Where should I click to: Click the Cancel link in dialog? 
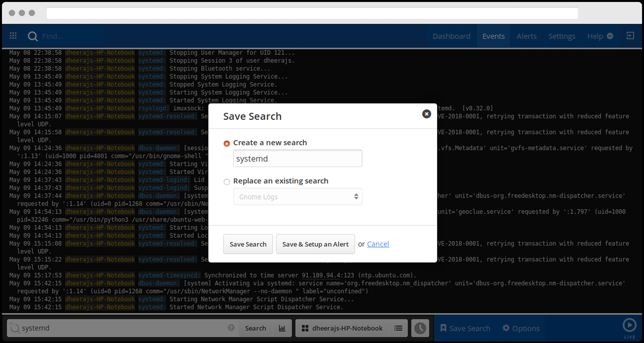click(x=378, y=244)
